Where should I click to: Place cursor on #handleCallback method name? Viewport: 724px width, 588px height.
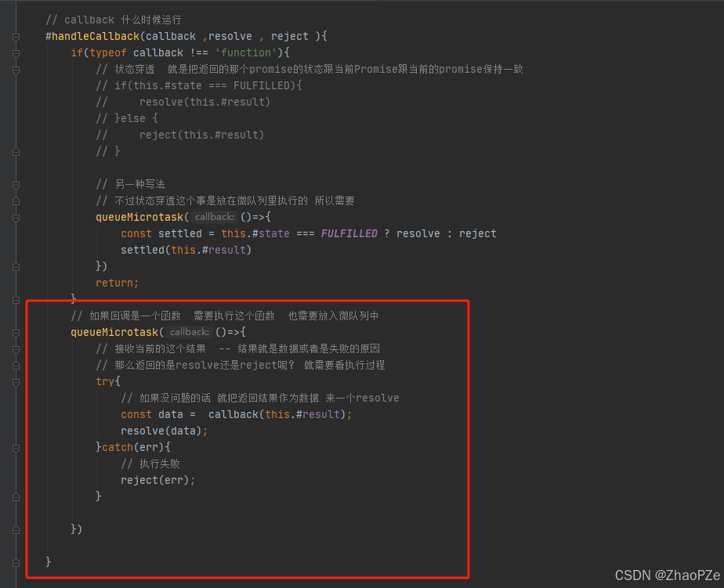[x=92, y=37]
